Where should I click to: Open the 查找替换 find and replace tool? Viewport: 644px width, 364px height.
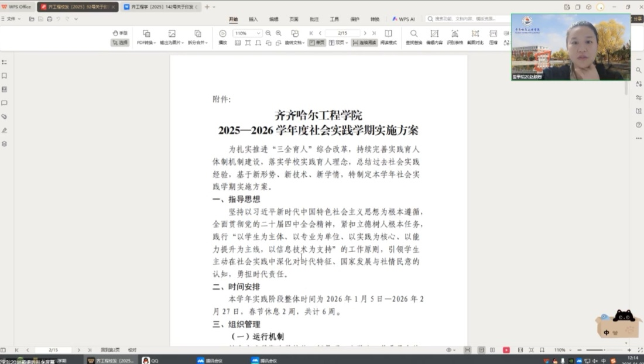click(414, 34)
